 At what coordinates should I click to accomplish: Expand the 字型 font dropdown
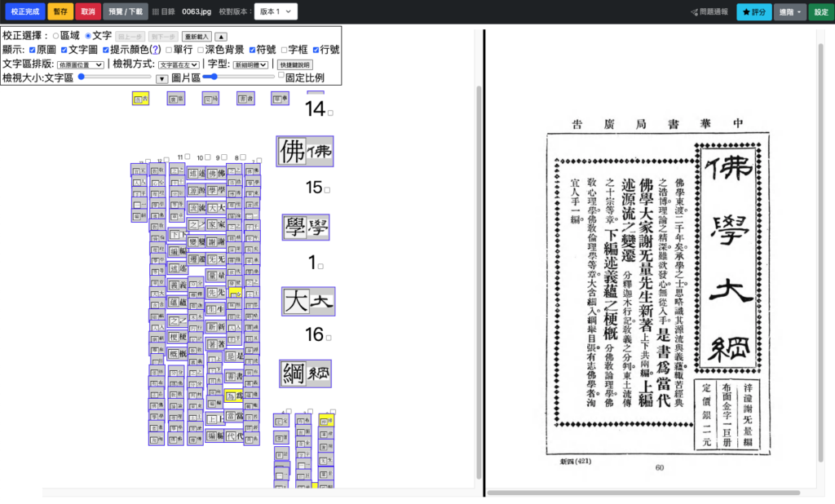point(254,64)
